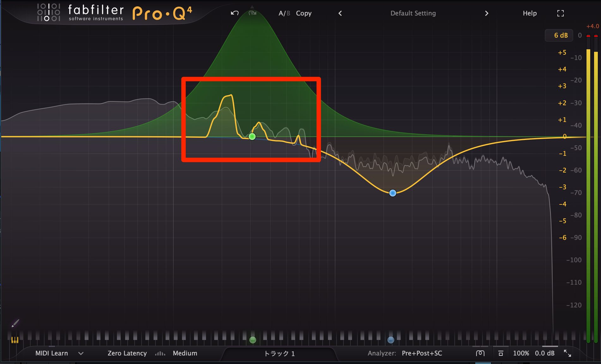Click the FabFilter Pro-Q 4 logo
This screenshot has height=364, width=601.
(115, 13)
